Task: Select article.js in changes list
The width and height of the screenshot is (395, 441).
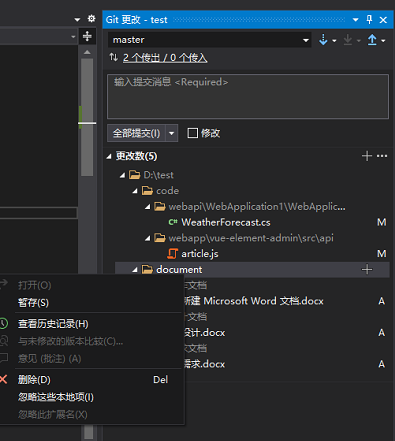Action: pyautogui.click(x=200, y=254)
